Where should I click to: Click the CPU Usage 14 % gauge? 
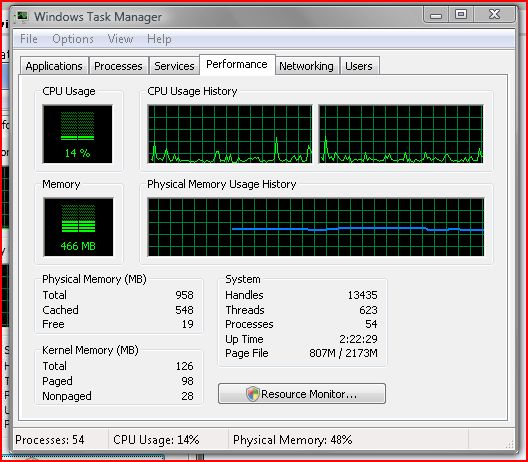[x=77, y=134]
